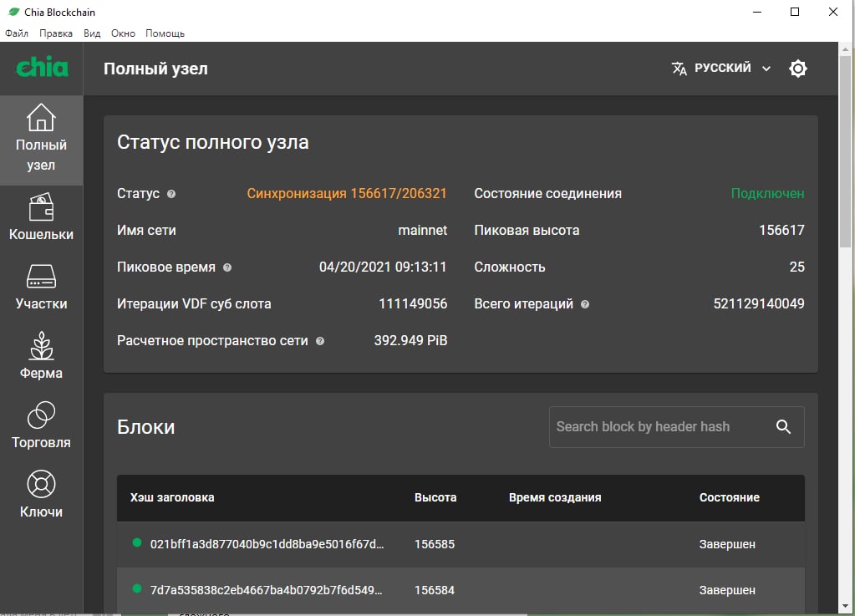Click the total iterations value 521129140049

[759, 303]
